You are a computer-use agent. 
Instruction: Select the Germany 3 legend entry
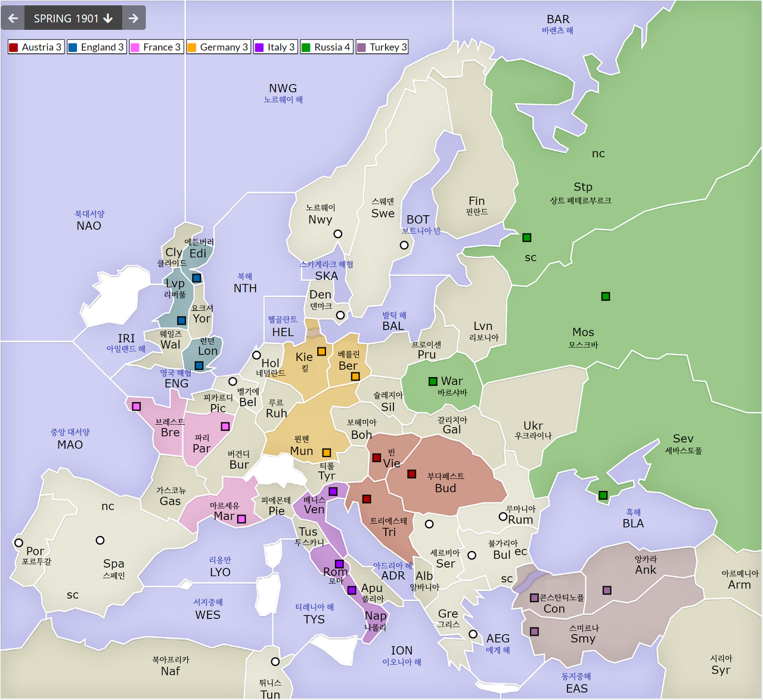tap(218, 47)
